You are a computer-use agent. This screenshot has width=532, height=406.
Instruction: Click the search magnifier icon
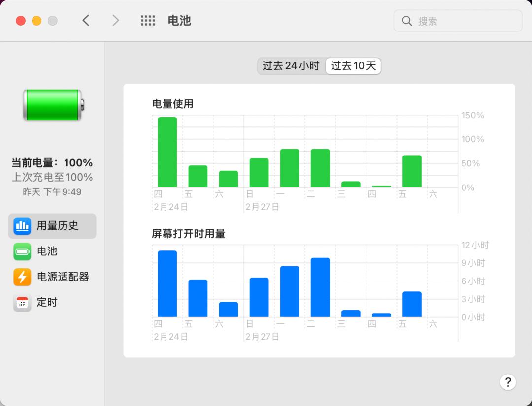[406, 21]
